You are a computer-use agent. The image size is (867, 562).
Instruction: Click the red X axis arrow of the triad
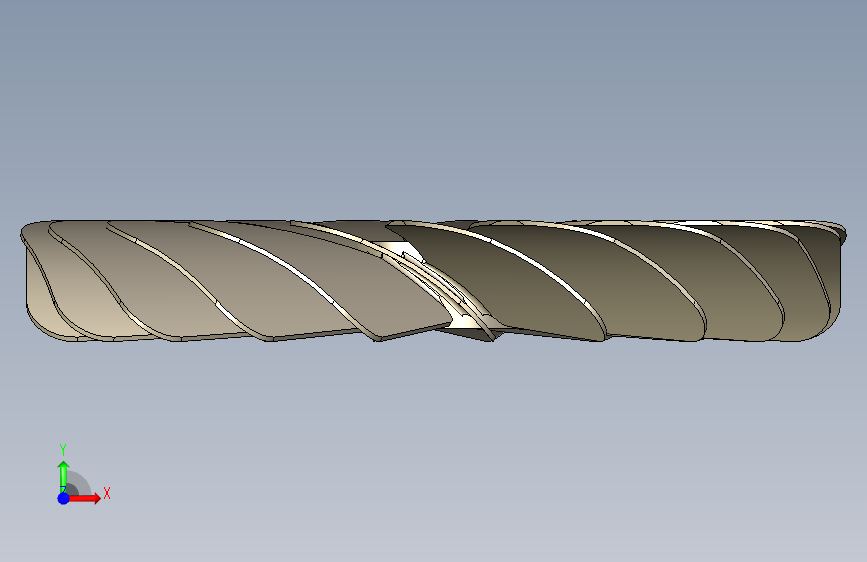[83, 498]
